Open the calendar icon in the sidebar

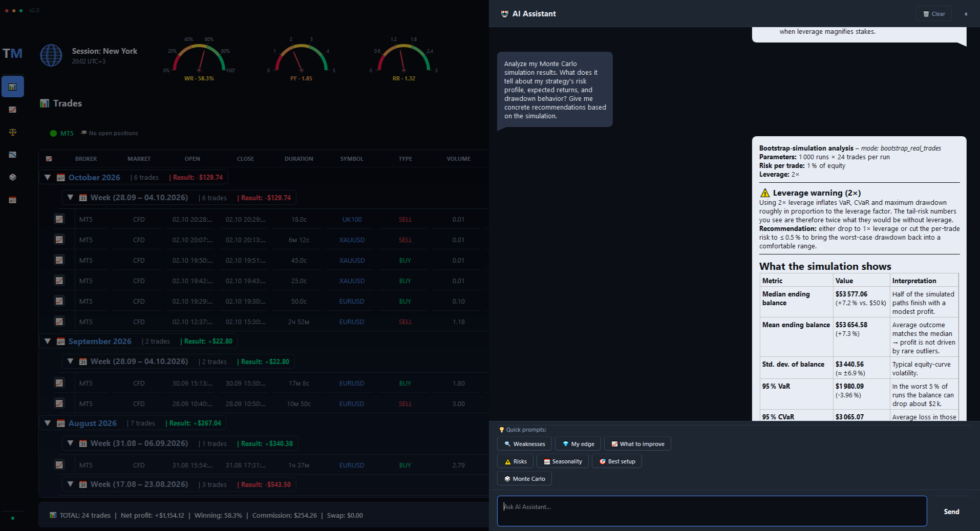click(13, 200)
